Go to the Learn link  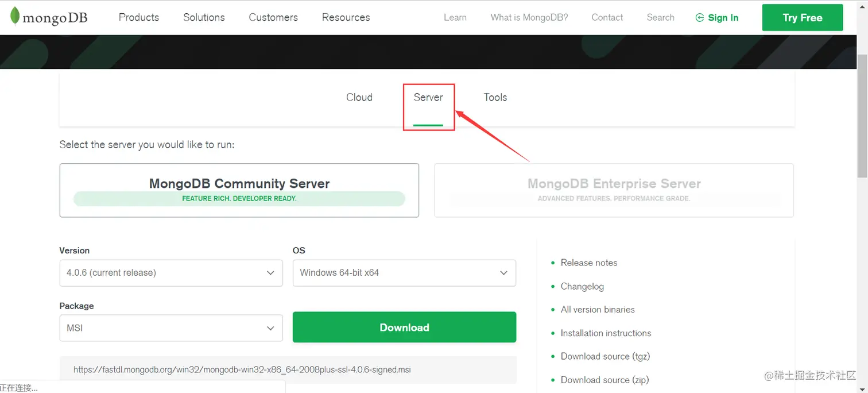(x=455, y=17)
